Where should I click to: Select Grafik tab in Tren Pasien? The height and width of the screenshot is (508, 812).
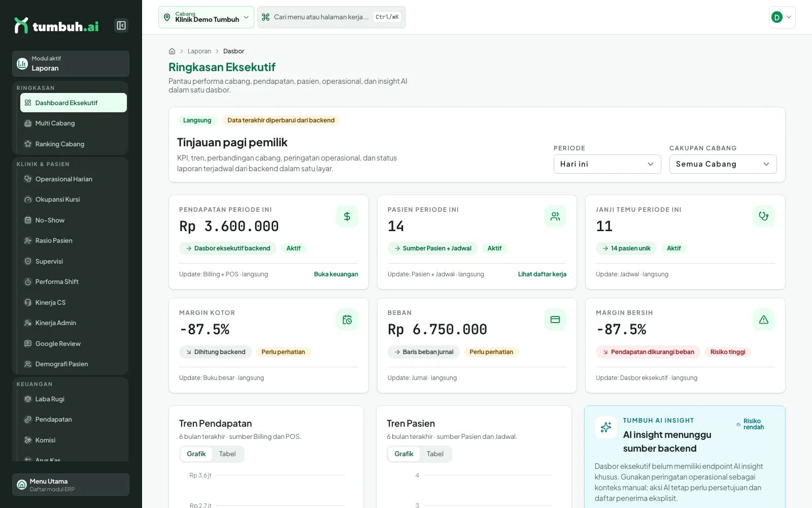click(404, 454)
